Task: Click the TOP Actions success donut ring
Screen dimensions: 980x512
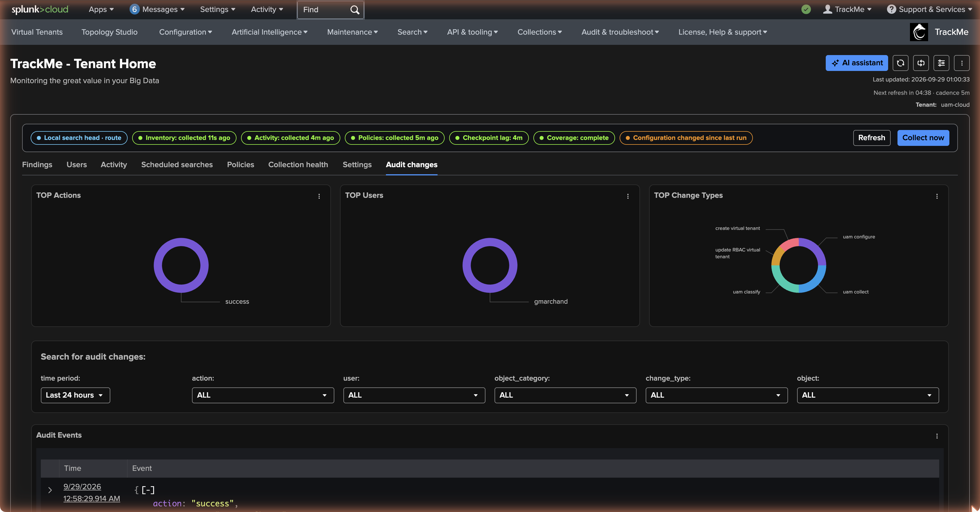Action: click(x=181, y=242)
